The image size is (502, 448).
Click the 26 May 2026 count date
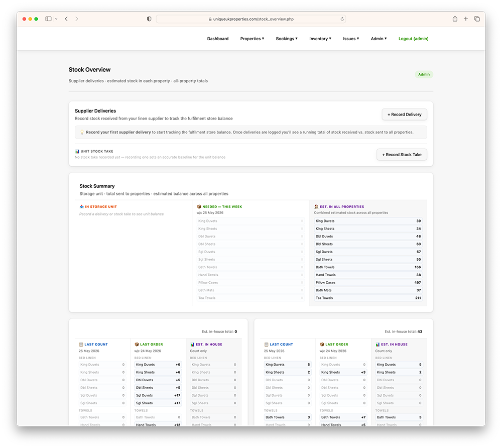pyautogui.click(x=89, y=351)
